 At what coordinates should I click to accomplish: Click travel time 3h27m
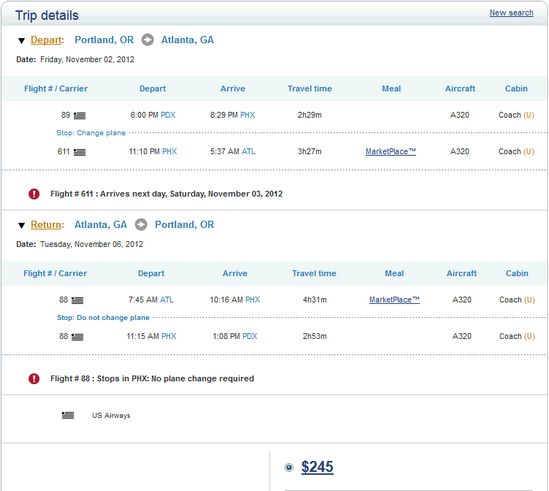coord(310,151)
